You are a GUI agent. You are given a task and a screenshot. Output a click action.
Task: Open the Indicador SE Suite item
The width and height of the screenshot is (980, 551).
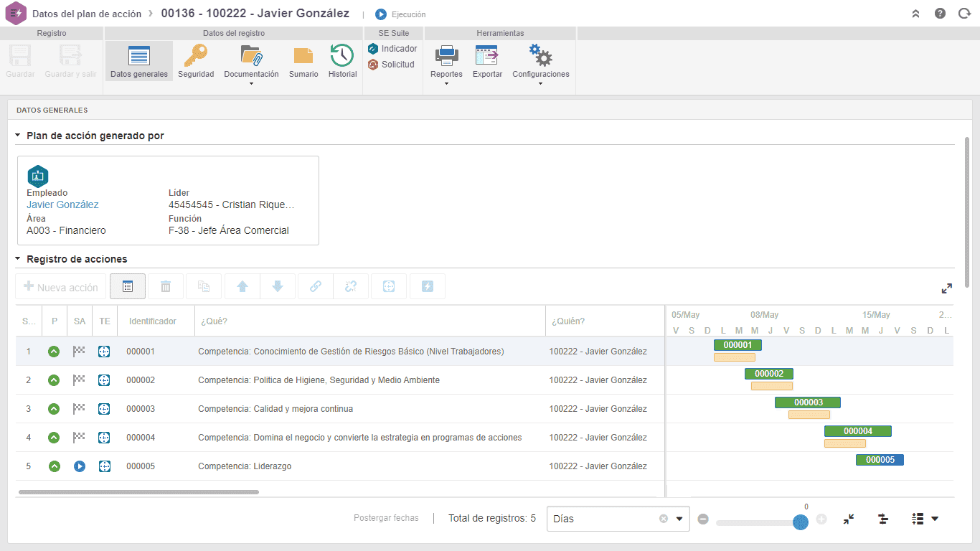[392, 49]
